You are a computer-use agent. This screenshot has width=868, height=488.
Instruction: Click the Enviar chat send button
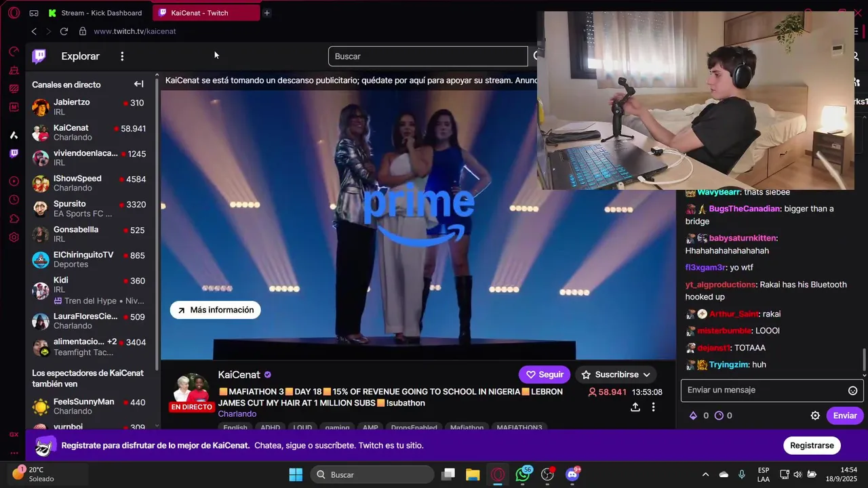[x=845, y=415]
